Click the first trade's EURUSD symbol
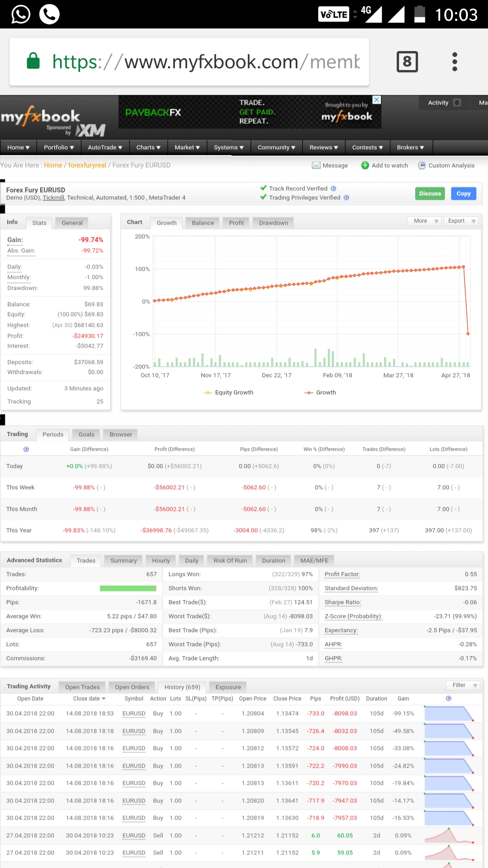The width and height of the screenshot is (488, 868). 134,714
